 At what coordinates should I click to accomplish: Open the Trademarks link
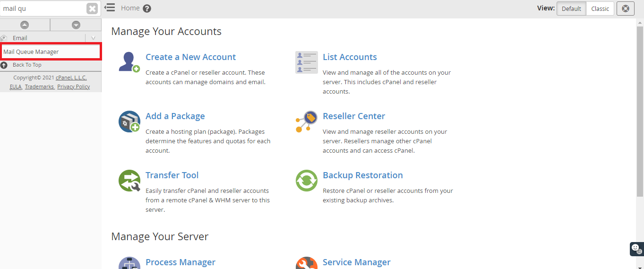point(40,87)
